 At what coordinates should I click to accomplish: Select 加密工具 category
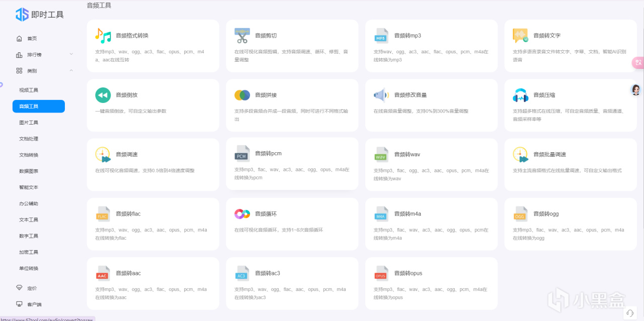tap(29, 252)
